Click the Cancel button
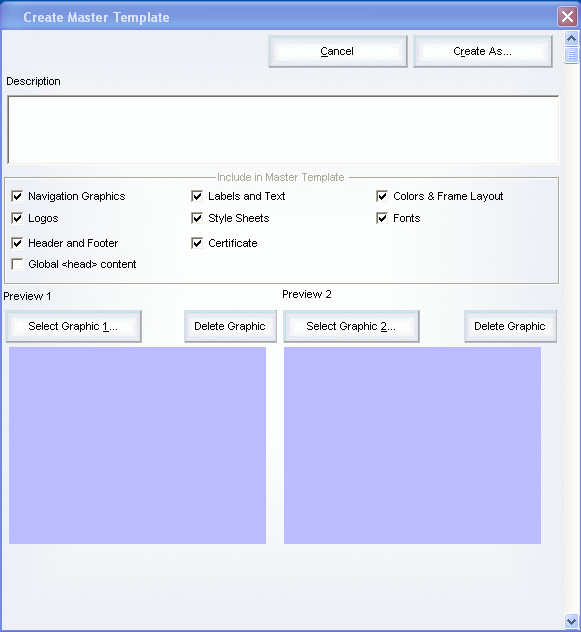The width and height of the screenshot is (581, 632). (x=338, y=51)
